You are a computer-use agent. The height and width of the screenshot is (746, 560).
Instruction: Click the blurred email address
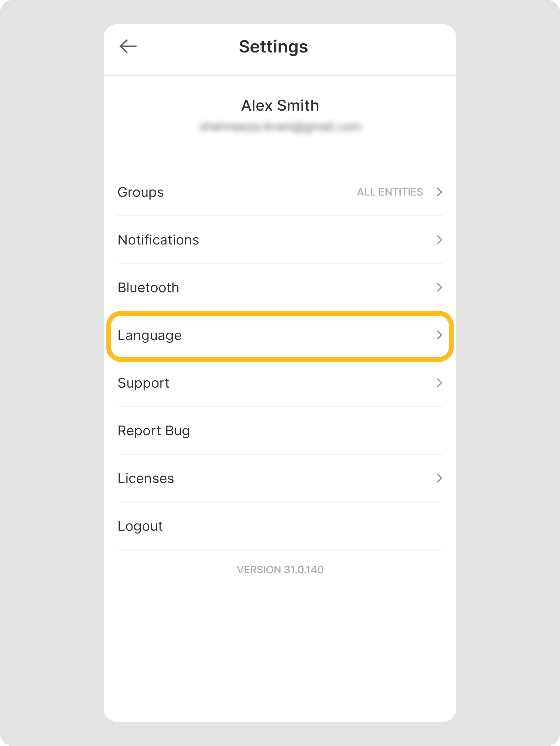pyautogui.click(x=280, y=127)
